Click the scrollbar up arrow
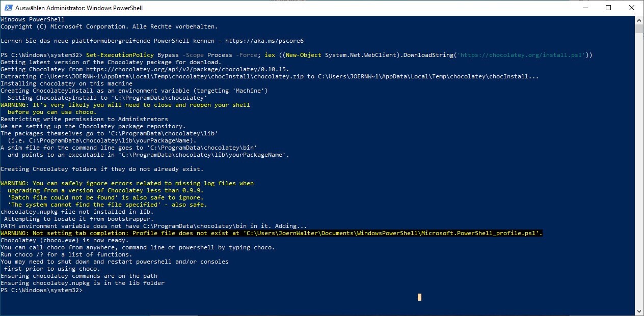 tap(639, 19)
